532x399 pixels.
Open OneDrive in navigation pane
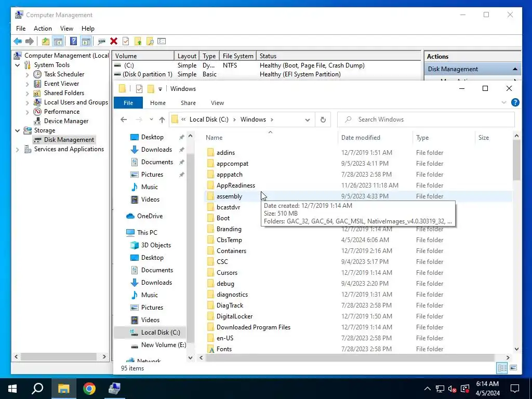[150, 216]
